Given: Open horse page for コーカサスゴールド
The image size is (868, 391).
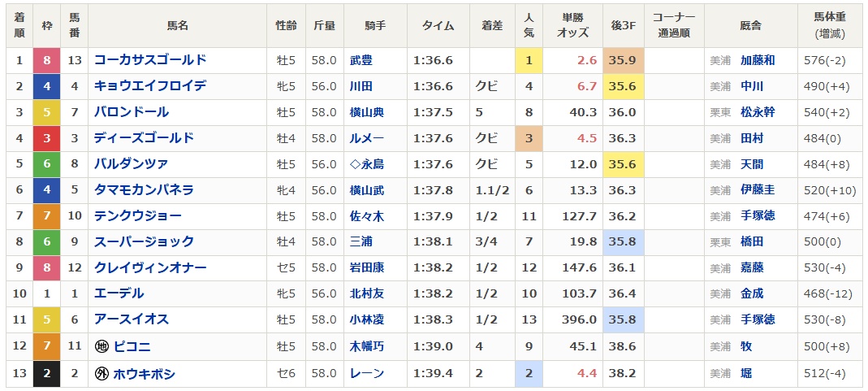Looking at the screenshot, I should pos(150,60).
